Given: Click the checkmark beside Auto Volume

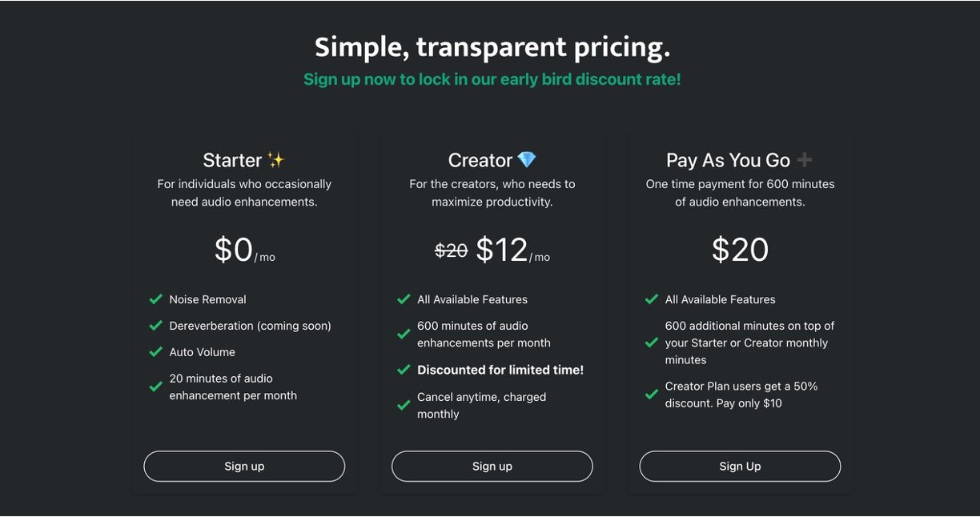Looking at the screenshot, I should [156, 352].
